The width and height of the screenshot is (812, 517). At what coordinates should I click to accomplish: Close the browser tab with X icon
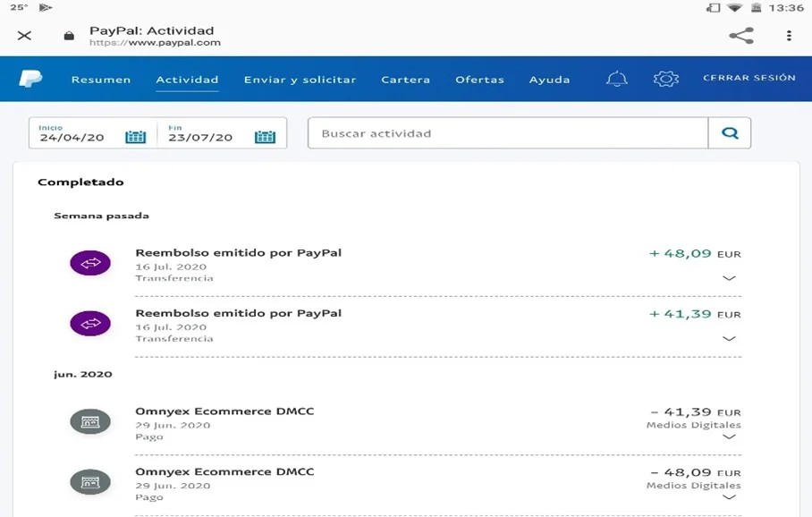point(24,36)
